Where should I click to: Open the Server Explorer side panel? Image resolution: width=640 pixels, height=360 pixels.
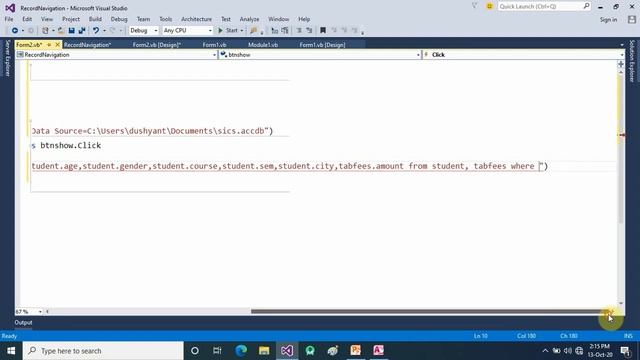click(x=7, y=58)
